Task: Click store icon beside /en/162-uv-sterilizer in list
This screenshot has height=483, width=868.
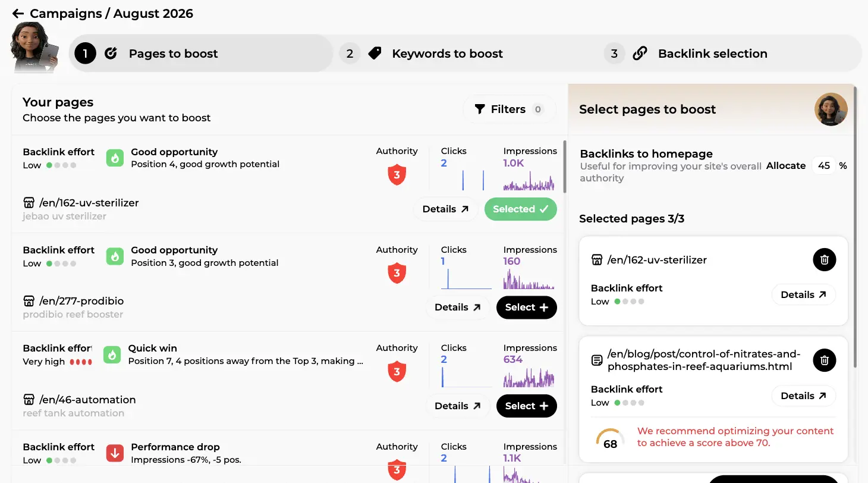Action: coord(29,203)
